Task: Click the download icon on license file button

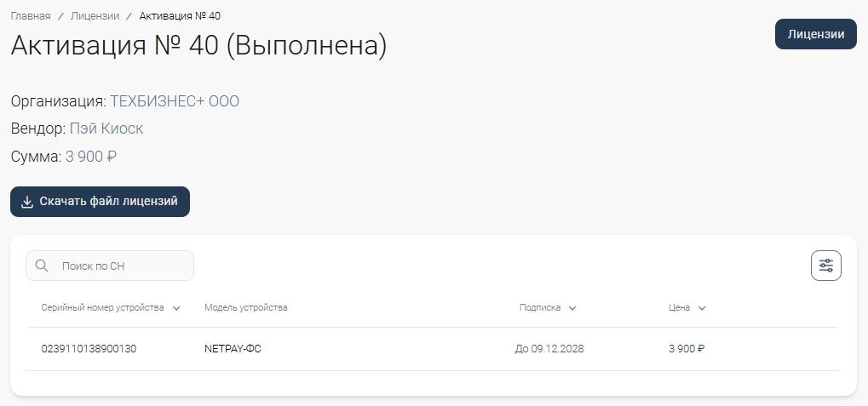Action: click(27, 202)
